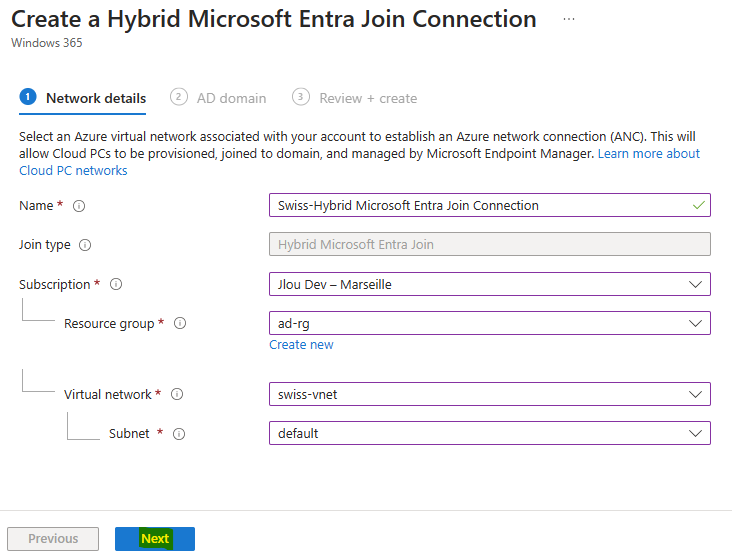Open the info tooltip next to Name
732x556 pixels.
(79, 206)
